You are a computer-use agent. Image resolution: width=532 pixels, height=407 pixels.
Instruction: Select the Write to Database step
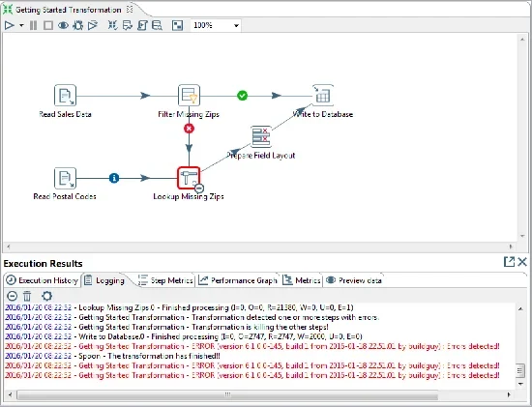coord(323,96)
